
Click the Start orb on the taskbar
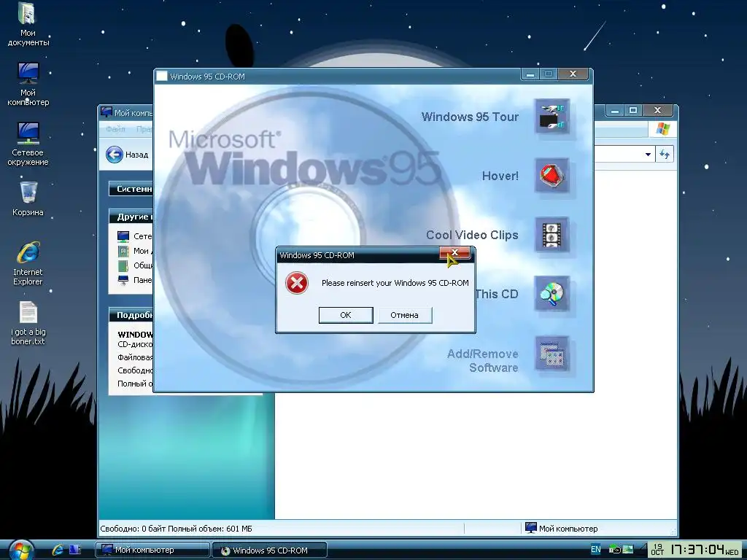click(21, 551)
